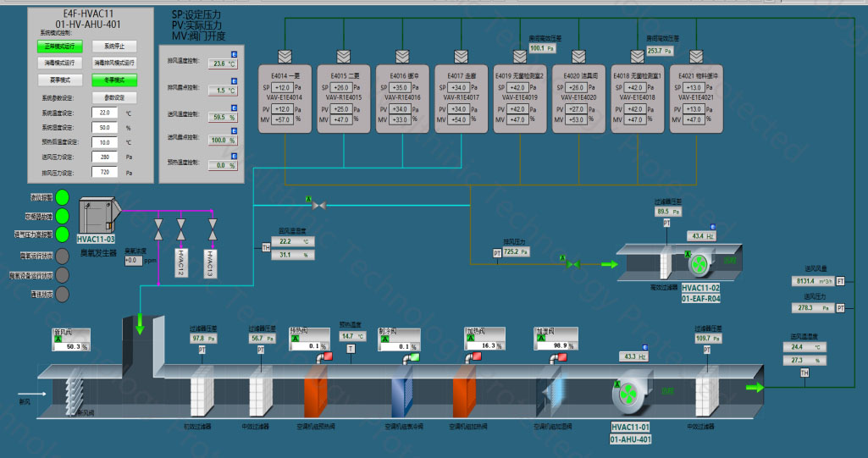Click the HVAC12 ozone valve label
Viewport: 868px width, 458px height.
[181, 262]
